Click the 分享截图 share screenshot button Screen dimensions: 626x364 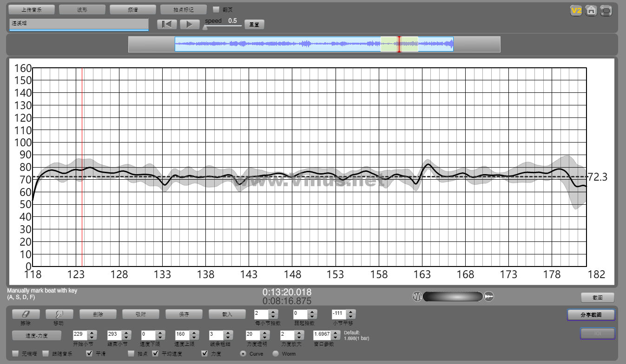pyautogui.click(x=591, y=315)
